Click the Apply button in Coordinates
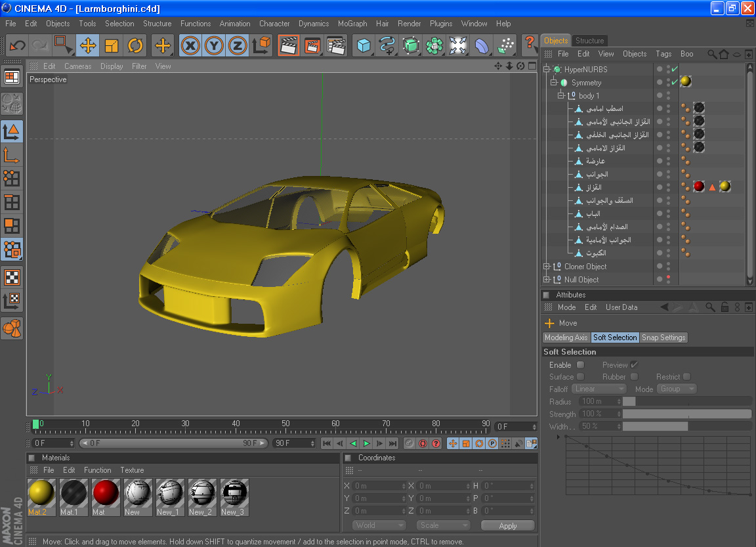 (x=508, y=526)
